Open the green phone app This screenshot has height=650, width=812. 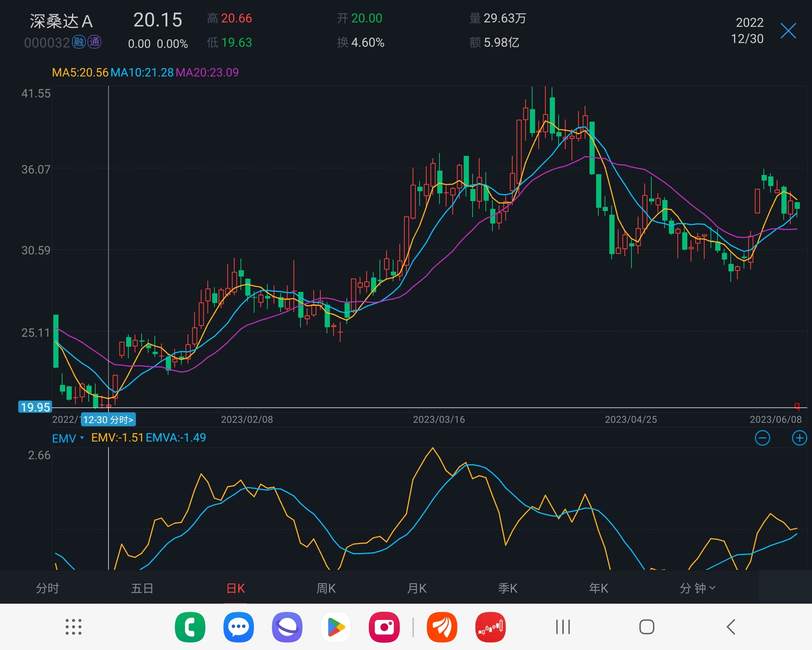point(190,627)
